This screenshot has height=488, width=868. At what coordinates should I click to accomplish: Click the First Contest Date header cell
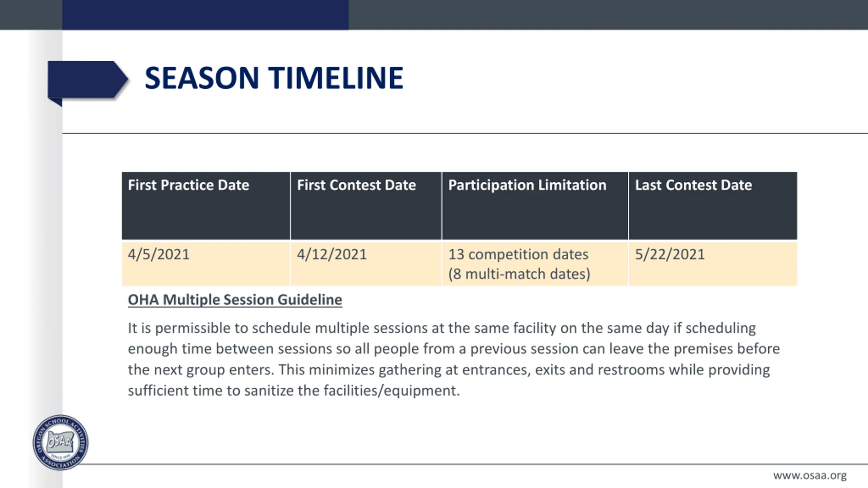tap(366, 206)
